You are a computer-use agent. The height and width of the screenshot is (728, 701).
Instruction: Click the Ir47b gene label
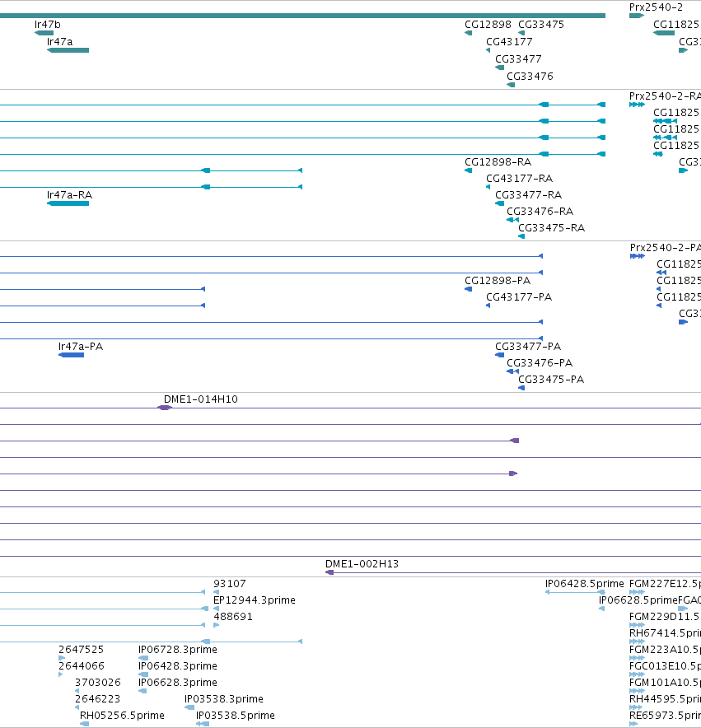click(x=48, y=25)
